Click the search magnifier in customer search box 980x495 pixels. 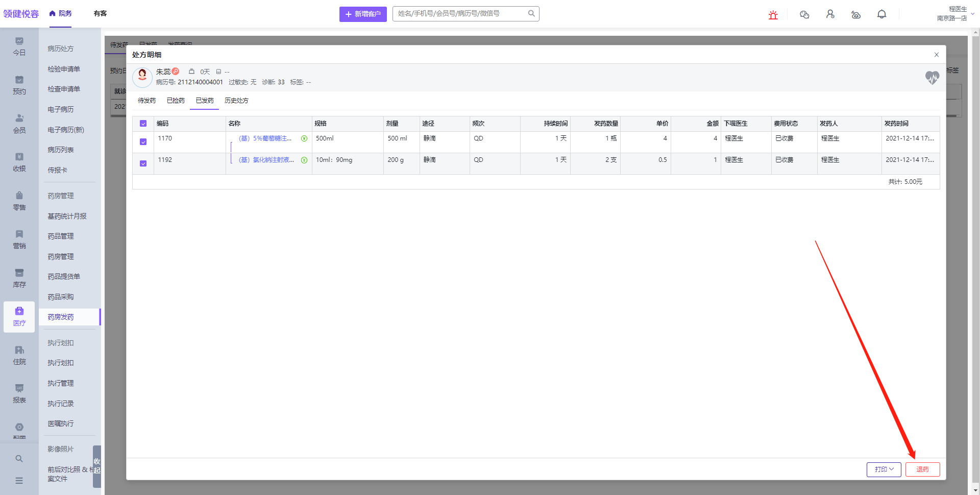tap(531, 14)
